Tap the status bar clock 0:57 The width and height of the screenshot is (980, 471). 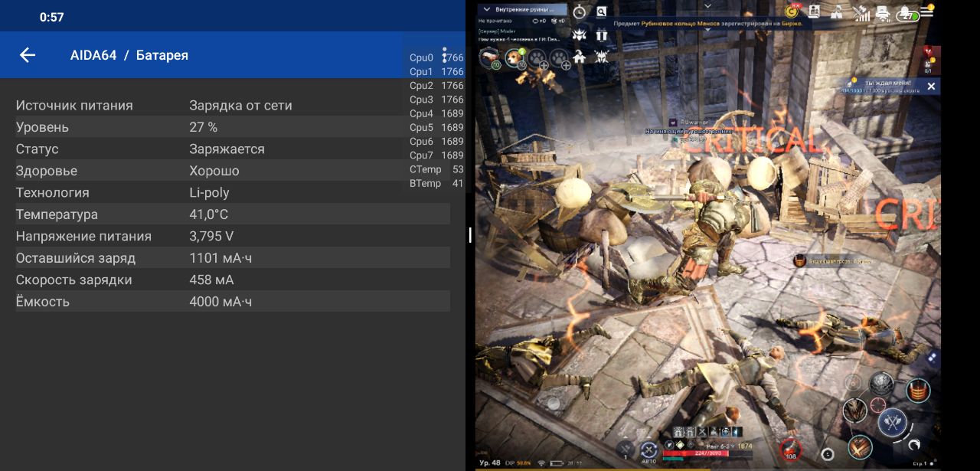coord(51,17)
